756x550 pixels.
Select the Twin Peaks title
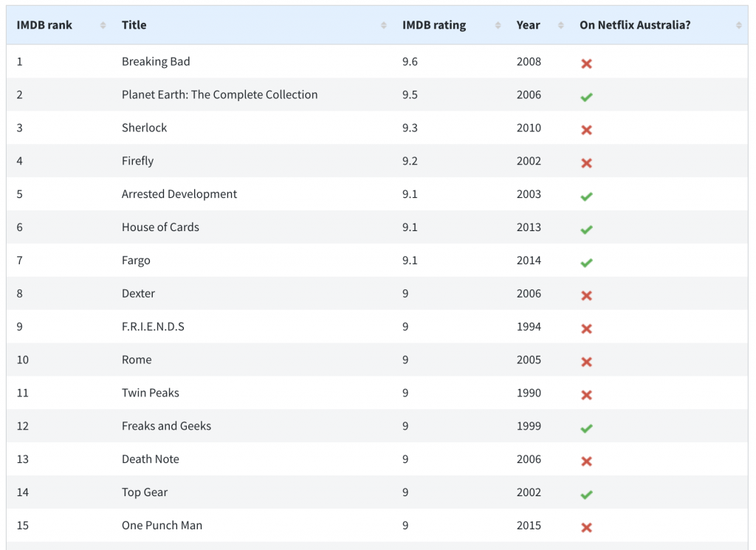click(x=151, y=393)
